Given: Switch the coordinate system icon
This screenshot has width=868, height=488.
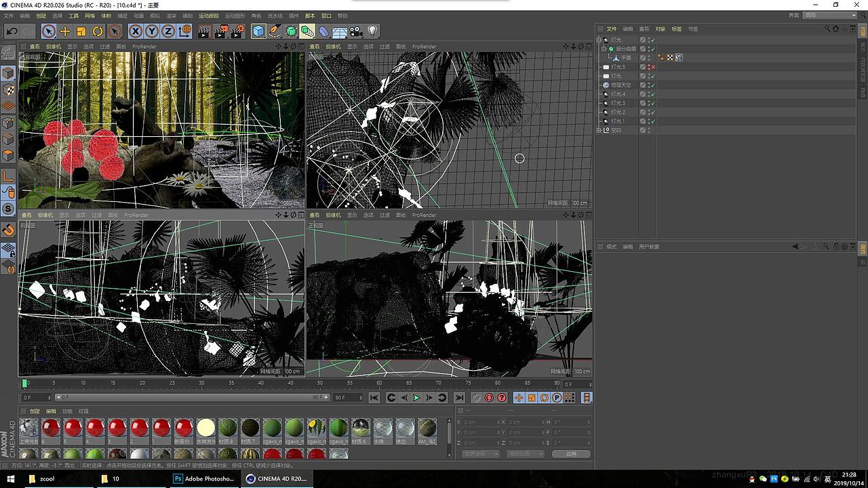Looking at the screenshot, I should pyautogui.click(x=184, y=31).
